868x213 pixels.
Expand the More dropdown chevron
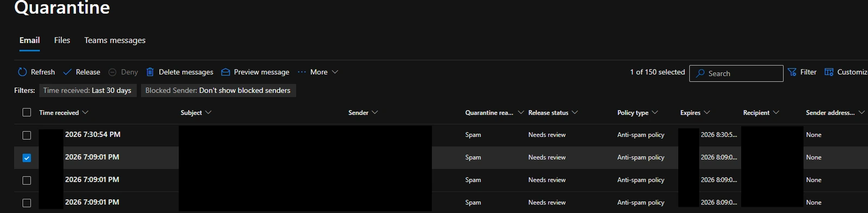tap(335, 72)
